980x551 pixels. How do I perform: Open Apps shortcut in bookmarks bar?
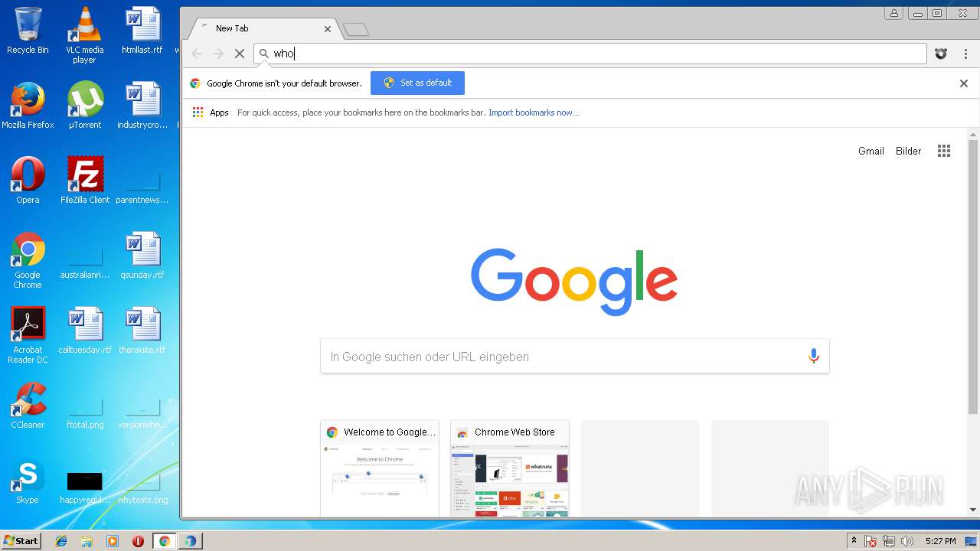(211, 112)
